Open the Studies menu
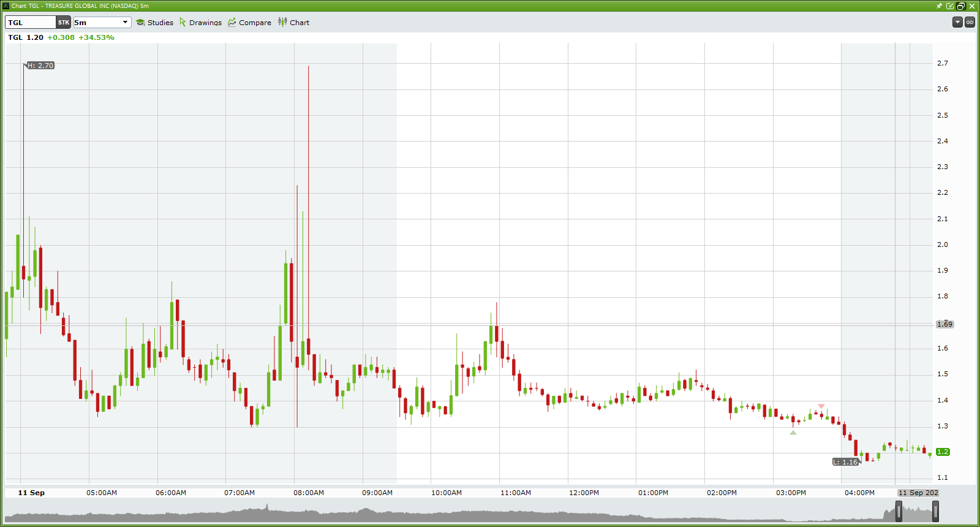 pyautogui.click(x=160, y=23)
